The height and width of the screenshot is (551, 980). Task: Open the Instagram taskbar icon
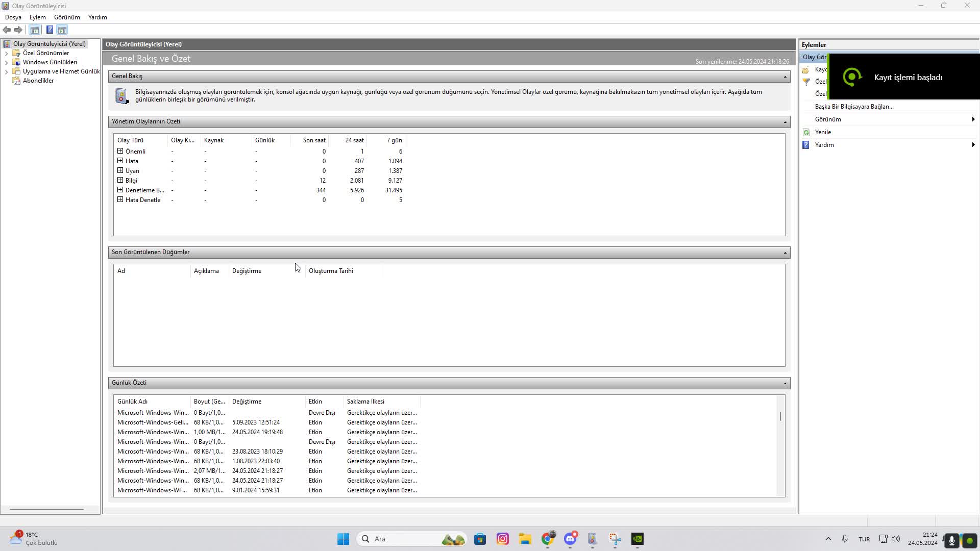click(503, 539)
